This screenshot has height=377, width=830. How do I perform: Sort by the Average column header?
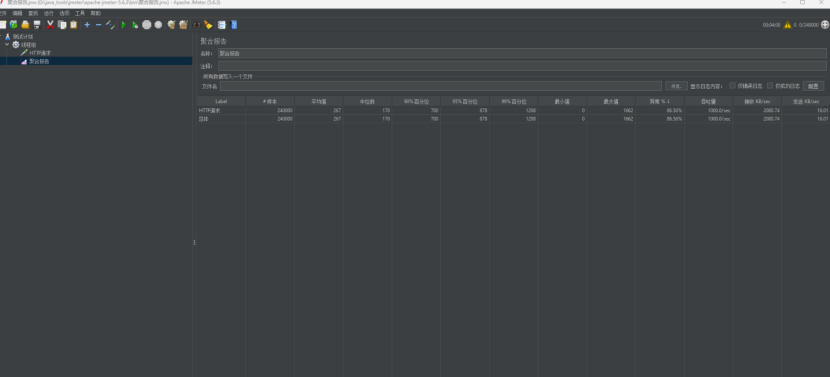pos(319,101)
